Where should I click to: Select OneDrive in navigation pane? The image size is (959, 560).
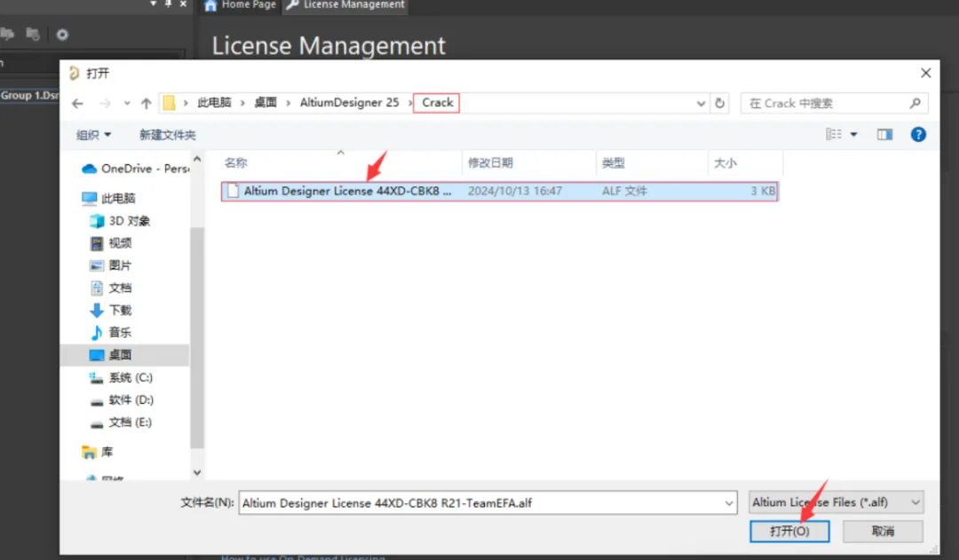[136, 168]
